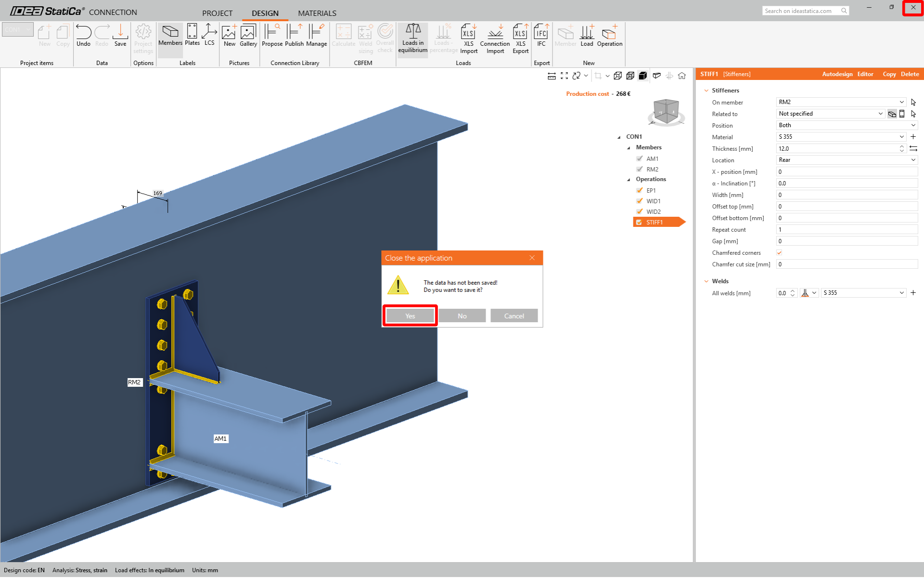The height and width of the screenshot is (578, 924).
Task: Click the Autodesign link in the header
Action: click(x=837, y=74)
